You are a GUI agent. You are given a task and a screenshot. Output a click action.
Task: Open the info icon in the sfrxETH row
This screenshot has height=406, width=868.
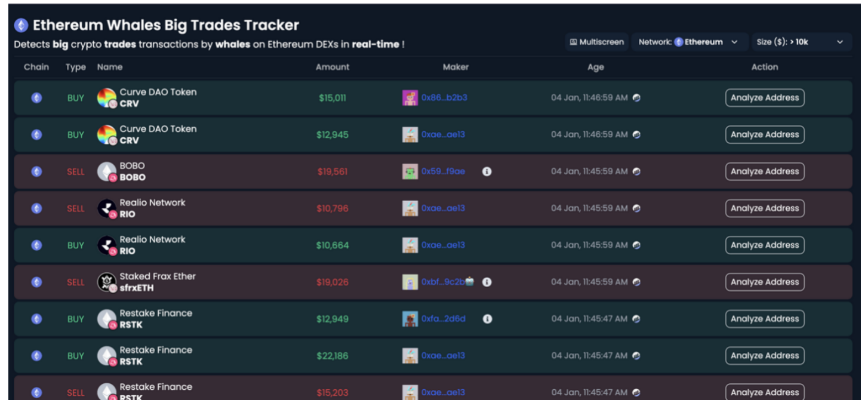pyautogui.click(x=487, y=282)
